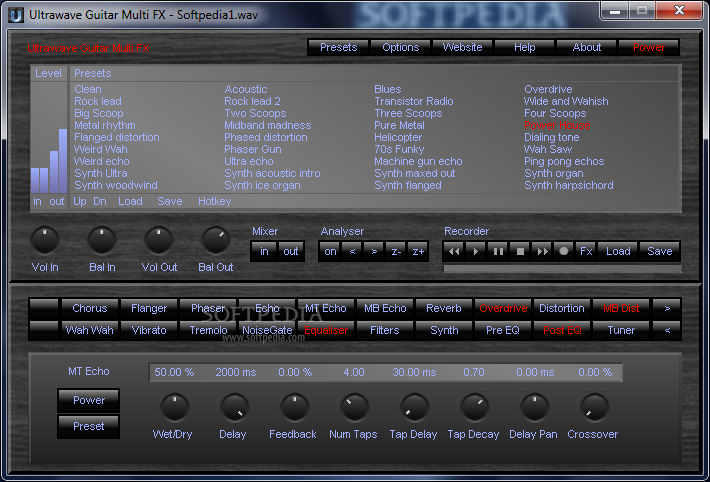The image size is (710, 482).
Task: Click the Delay value field 2000 ms
Action: pyautogui.click(x=234, y=372)
